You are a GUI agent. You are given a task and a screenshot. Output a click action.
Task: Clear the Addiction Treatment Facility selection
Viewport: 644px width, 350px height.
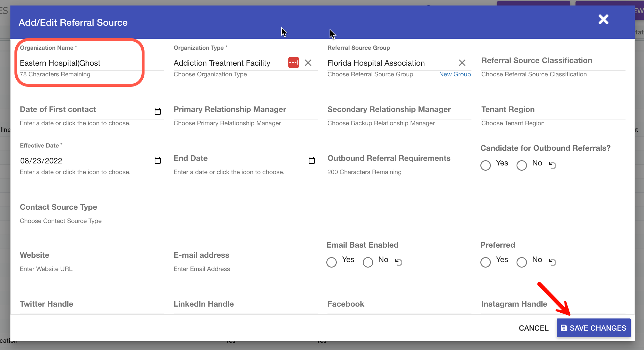[x=308, y=63]
